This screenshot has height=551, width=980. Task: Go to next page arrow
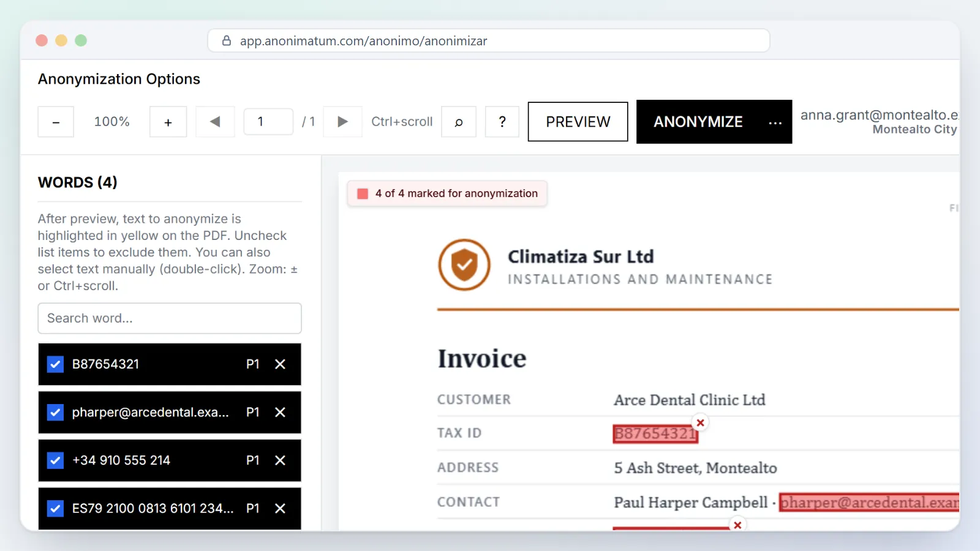[x=343, y=122]
